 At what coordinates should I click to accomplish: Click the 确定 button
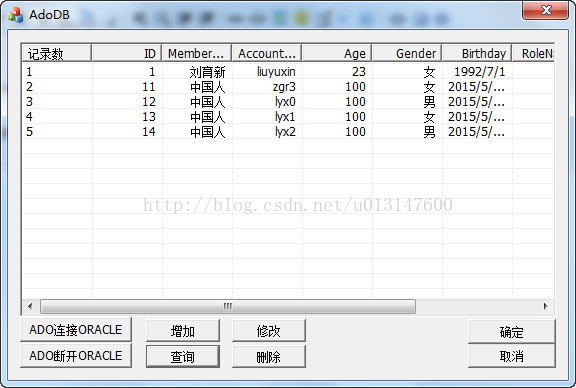click(511, 332)
